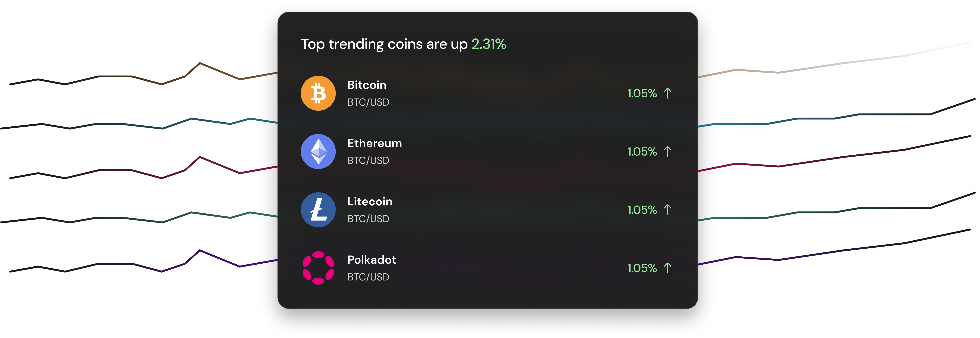Click the yellow chart line endpoint dot on the left
The width and height of the screenshot is (980, 338).
[10, 84]
